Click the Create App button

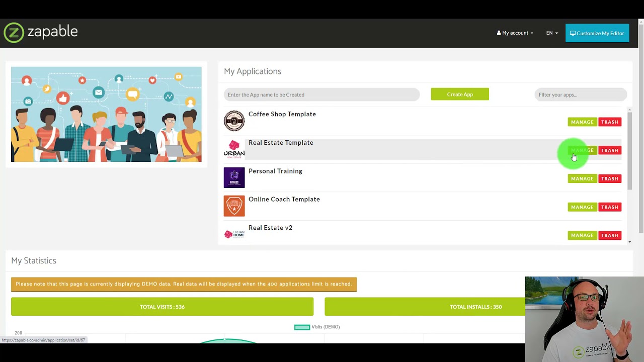[x=460, y=95]
